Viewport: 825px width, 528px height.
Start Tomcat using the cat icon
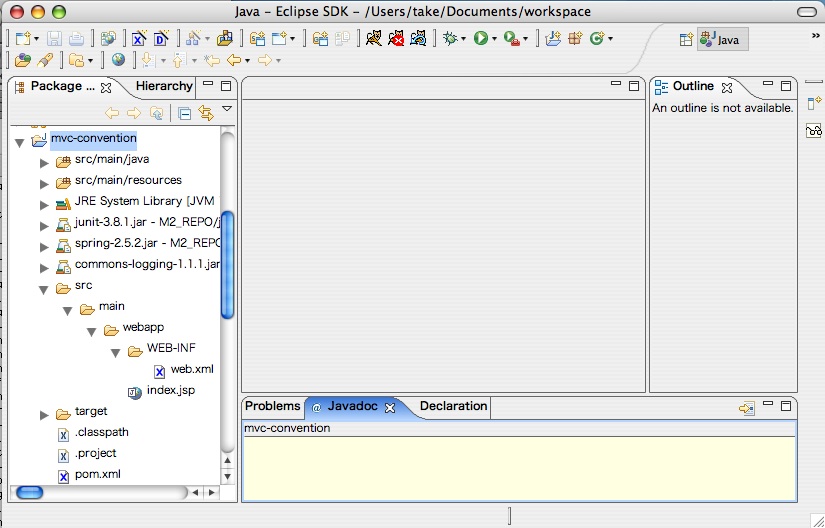tap(373, 39)
